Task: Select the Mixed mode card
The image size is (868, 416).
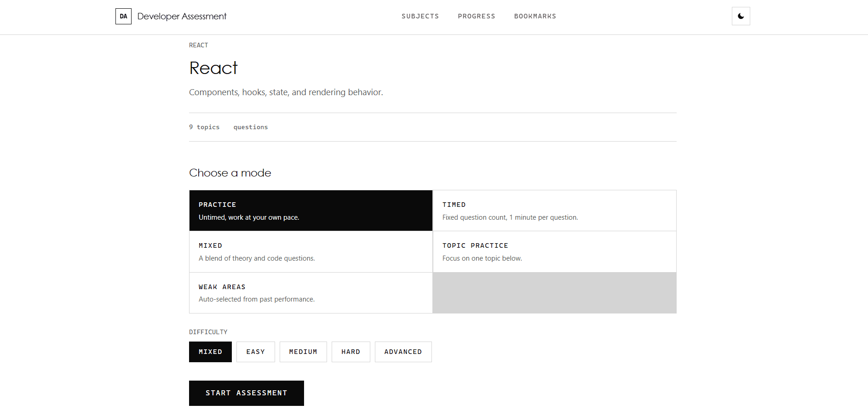Action: tap(311, 251)
